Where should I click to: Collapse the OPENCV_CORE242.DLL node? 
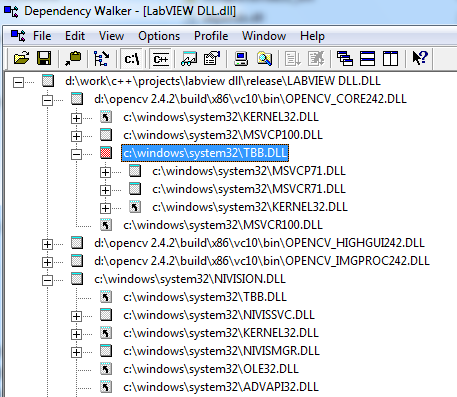47,100
